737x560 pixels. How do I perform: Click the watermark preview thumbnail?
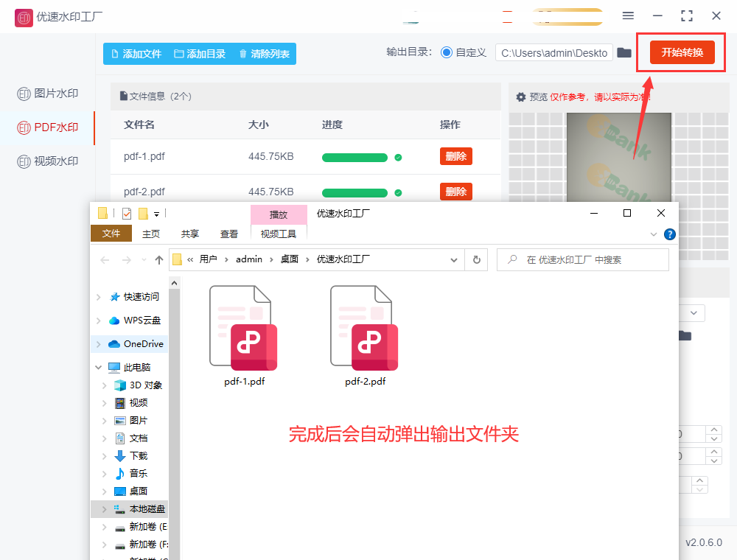pos(618,158)
